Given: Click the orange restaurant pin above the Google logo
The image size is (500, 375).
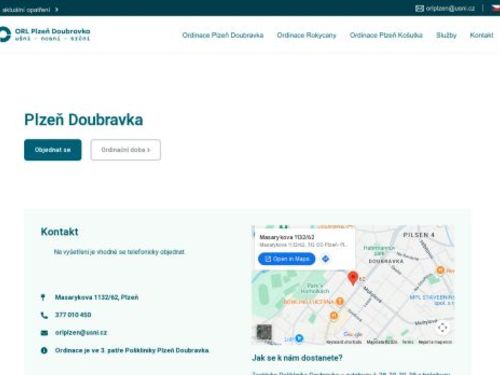Looking at the screenshot, I should coord(334,315).
